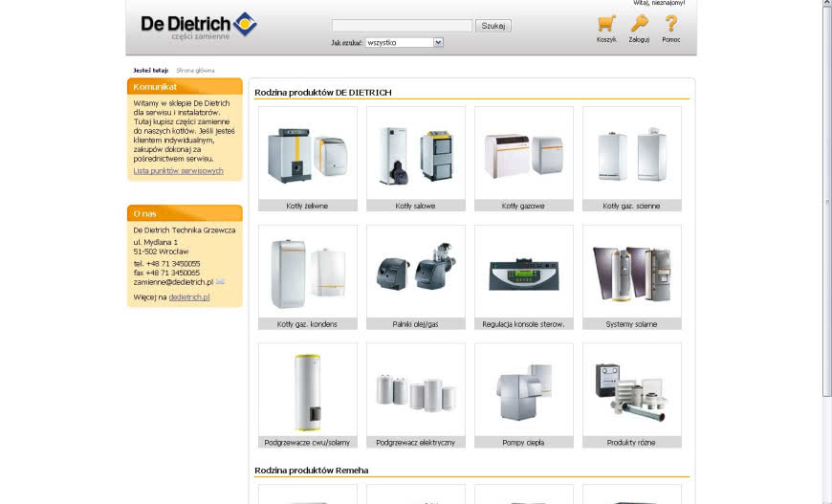
Task: Open Kotły gaz. kondens product thumbnail
Action: click(x=308, y=277)
